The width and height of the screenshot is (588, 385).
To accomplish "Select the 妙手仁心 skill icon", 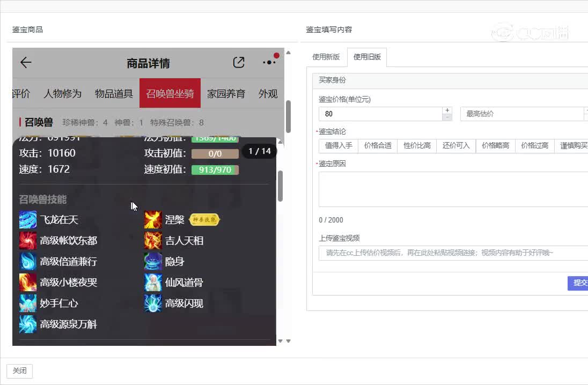I will [28, 303].
